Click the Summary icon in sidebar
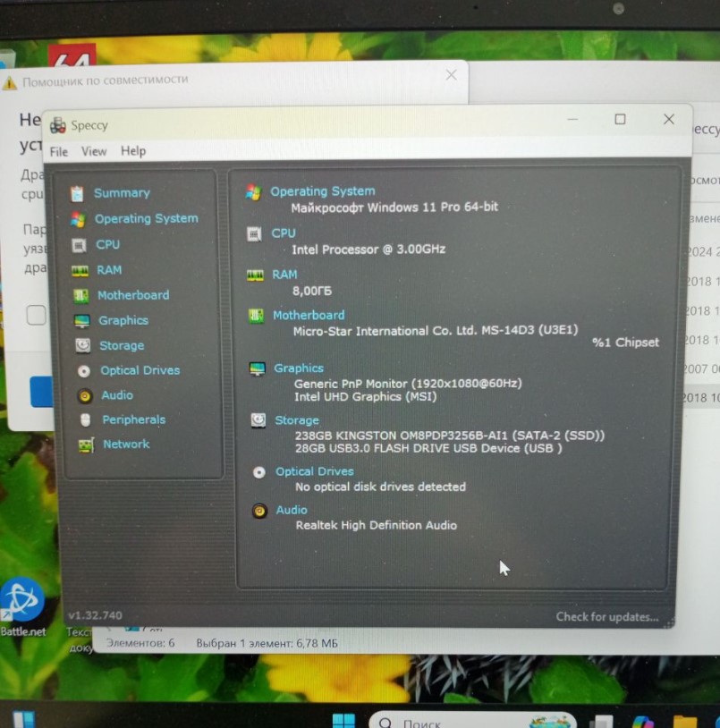720x728 pixels. [x=78, y=193]
